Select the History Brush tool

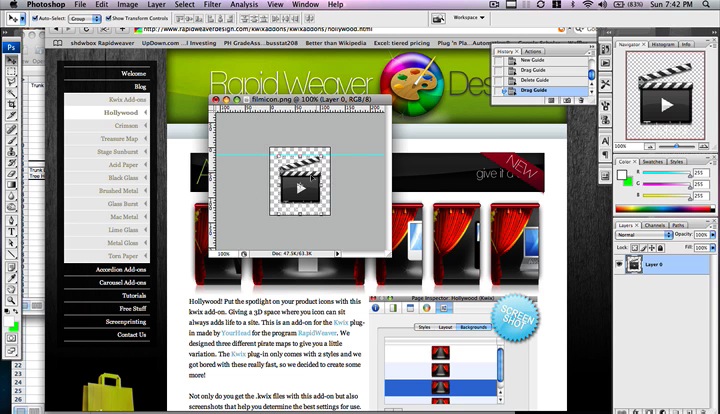point(11,162)
